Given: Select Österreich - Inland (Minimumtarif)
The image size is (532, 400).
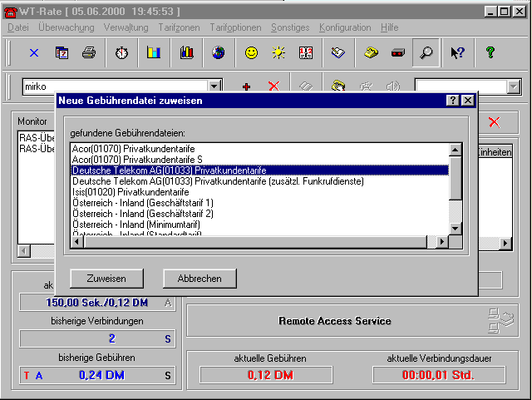Looking at the screenshot, I should [x=260, y=225].
